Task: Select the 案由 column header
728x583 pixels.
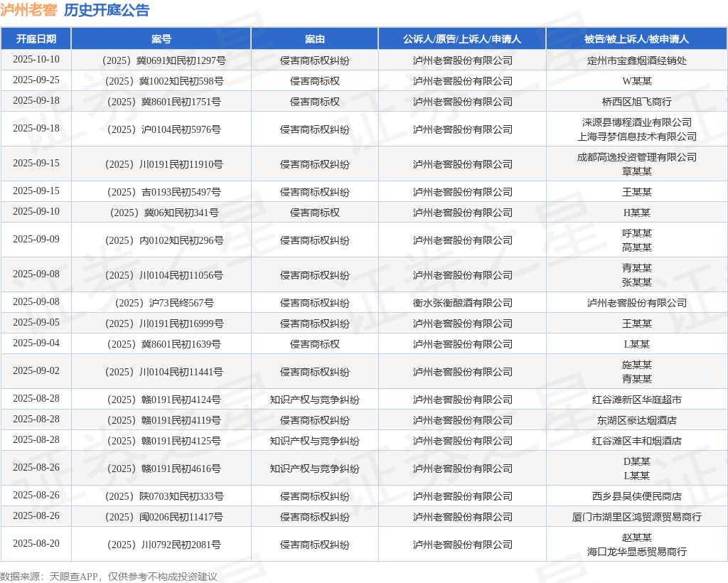Action: click(315, 39)
